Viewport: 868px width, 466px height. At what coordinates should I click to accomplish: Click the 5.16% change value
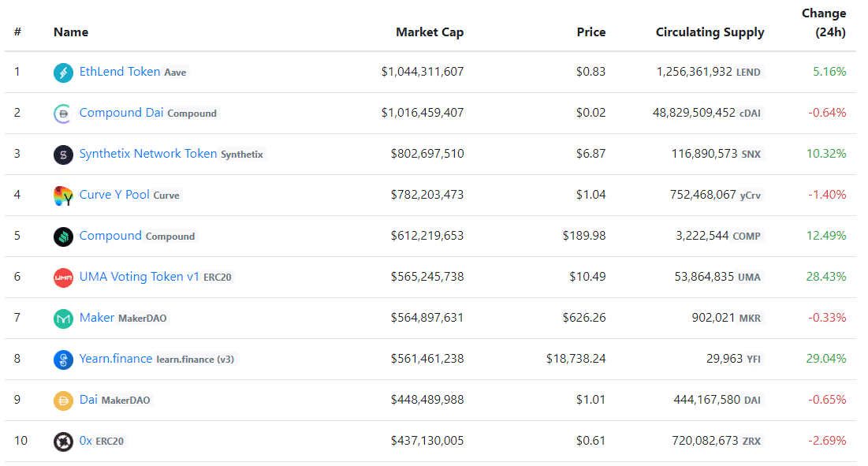829,72
